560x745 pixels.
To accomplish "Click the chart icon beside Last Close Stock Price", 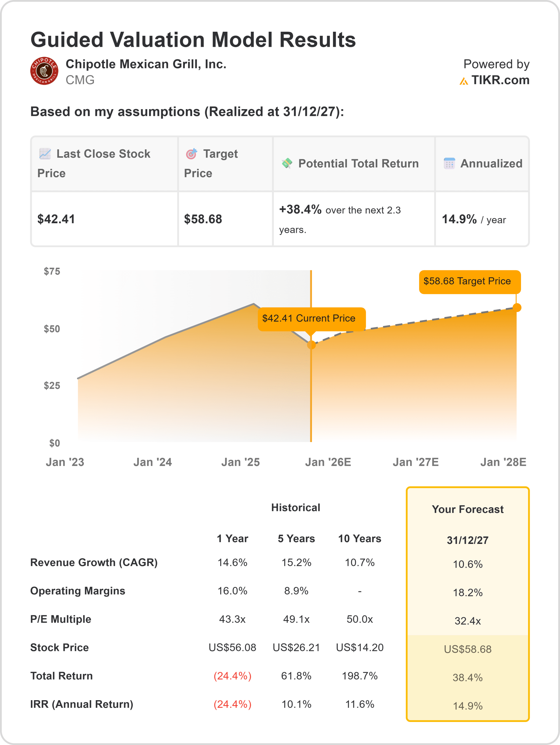I will (x=45, y=154).
